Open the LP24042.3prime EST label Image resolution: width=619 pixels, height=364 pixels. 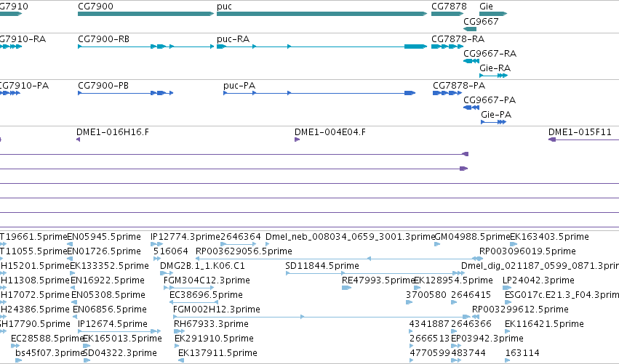(538, 280)
